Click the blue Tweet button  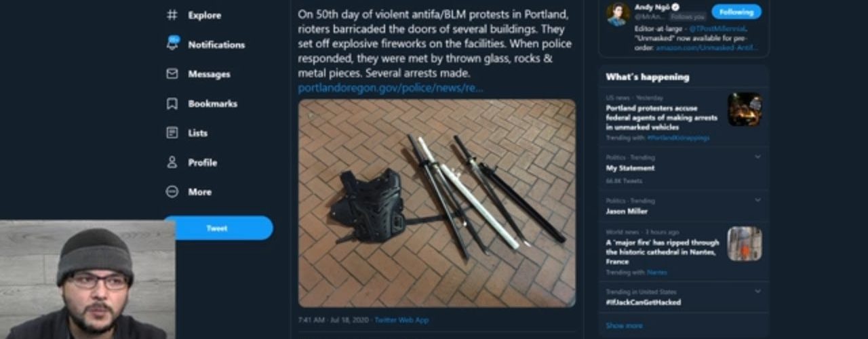(x=218, y=228)
